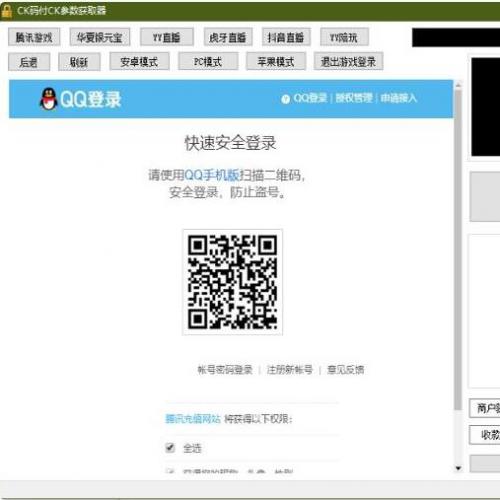Click the QQ手机版 link
This screenshot has height=500, width=500.
click(x=212, y=175)
